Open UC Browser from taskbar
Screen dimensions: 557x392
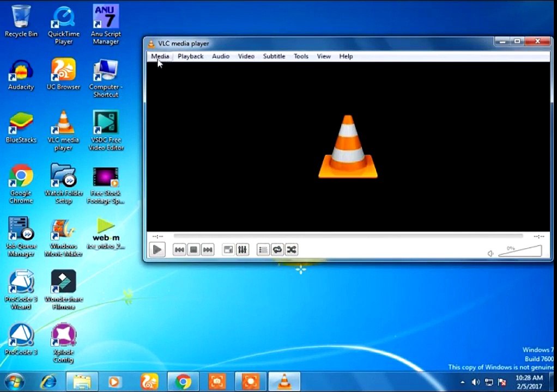[x=149, y=382]
